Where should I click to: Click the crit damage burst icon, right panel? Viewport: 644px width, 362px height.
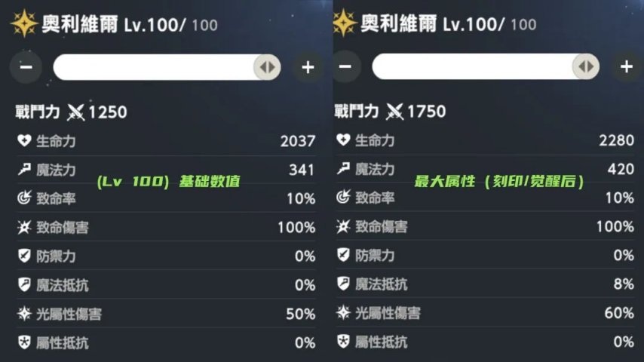point(343,227)
